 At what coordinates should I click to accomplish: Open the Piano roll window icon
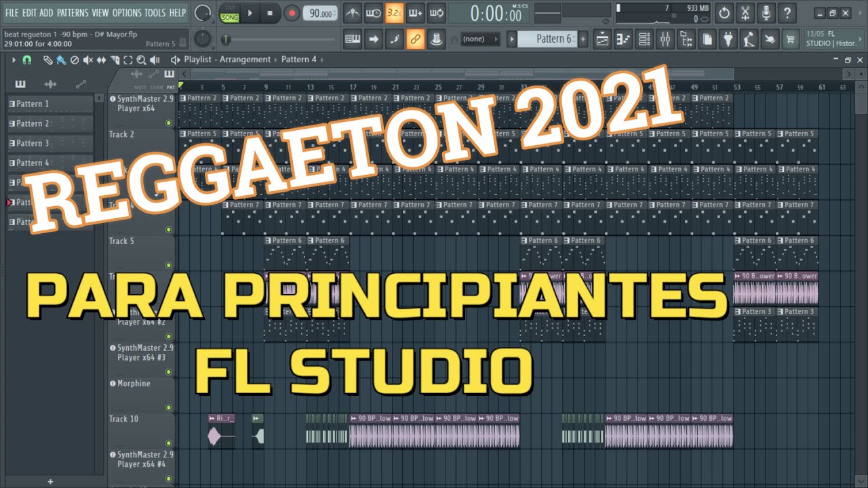(623, 39)
